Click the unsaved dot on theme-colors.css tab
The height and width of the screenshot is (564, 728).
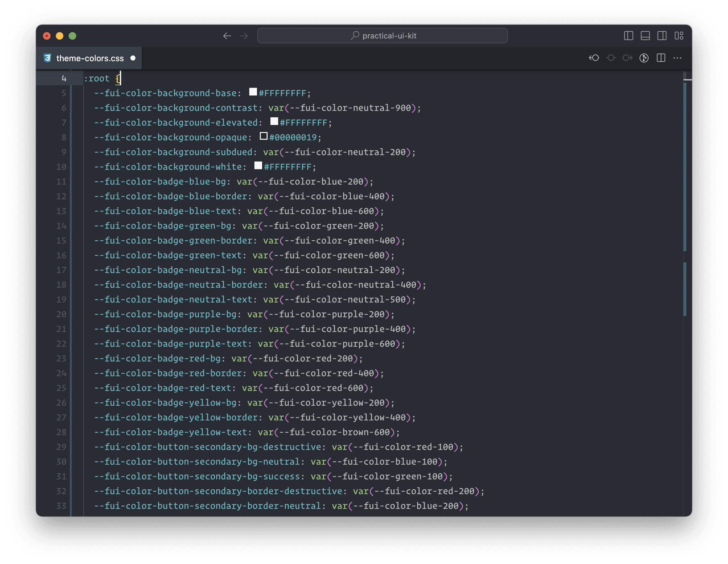pos(133,58)
